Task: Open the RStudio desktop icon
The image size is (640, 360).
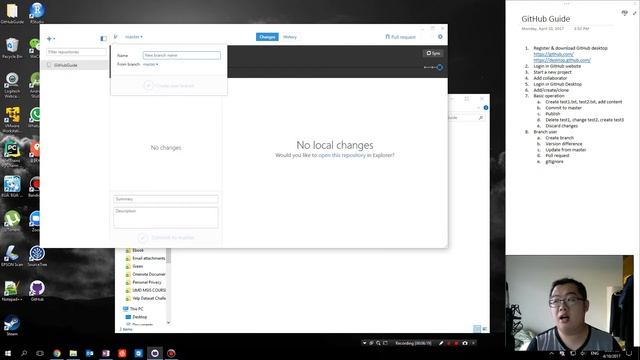Action: (x=37, y=13)
